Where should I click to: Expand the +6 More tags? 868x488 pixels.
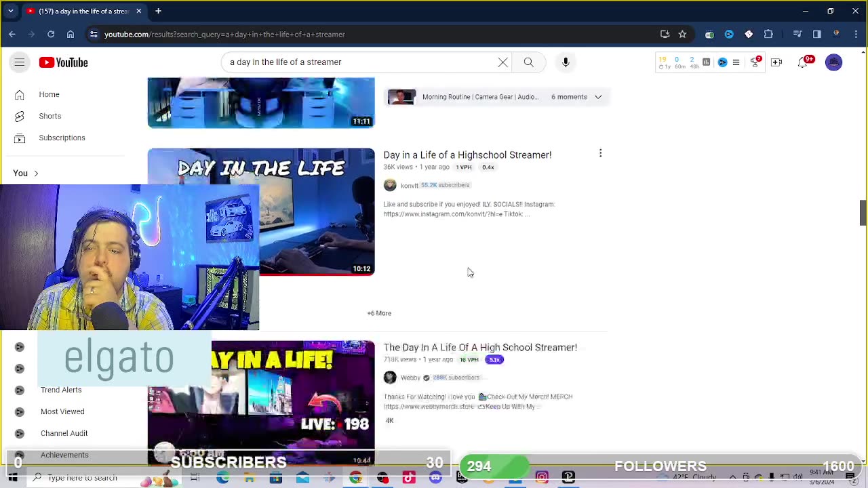379,313
